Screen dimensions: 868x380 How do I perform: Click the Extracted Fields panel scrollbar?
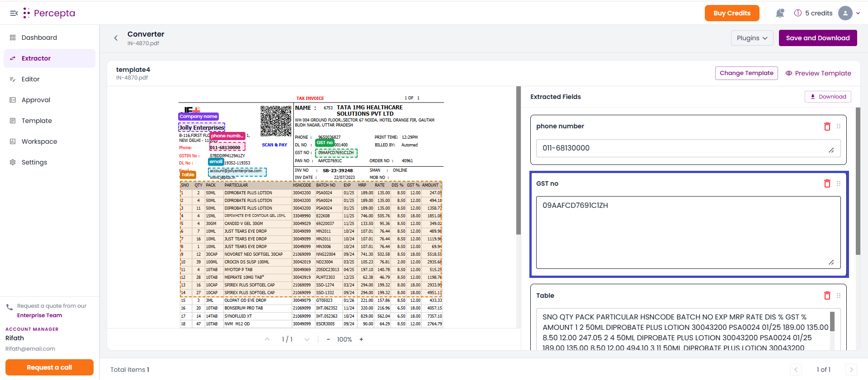(x=858, y=181)
